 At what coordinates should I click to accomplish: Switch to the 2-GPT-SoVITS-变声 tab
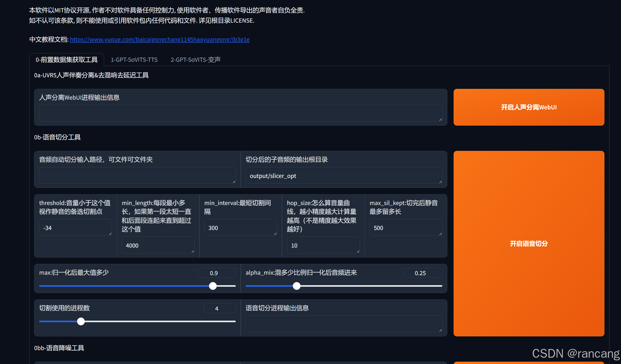point(195,60)
